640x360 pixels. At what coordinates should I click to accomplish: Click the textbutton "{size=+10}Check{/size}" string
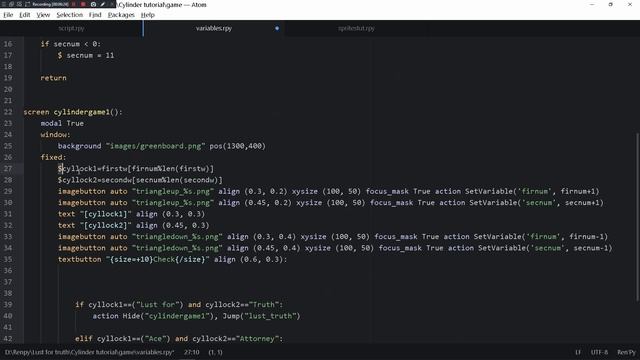[158, 259]
